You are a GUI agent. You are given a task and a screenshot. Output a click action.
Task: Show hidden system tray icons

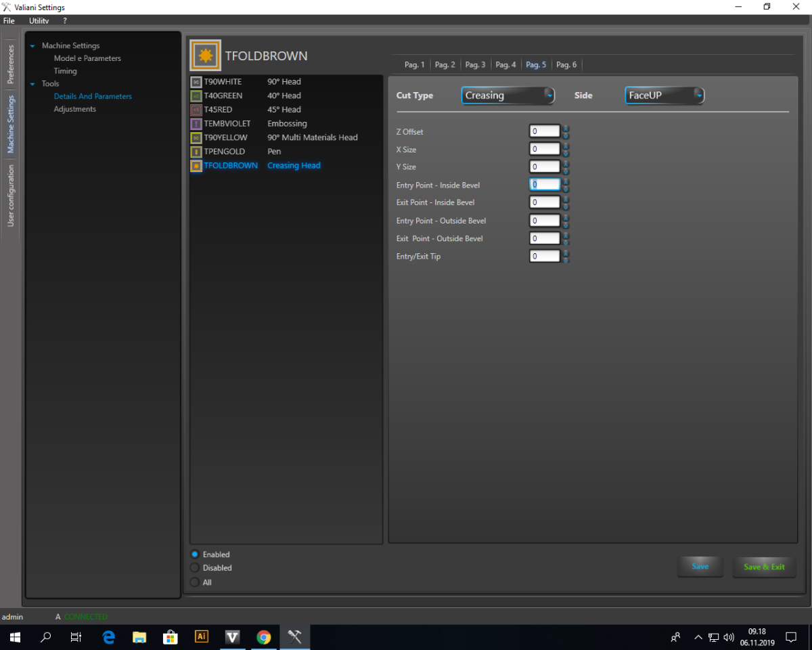click(698, 637)
